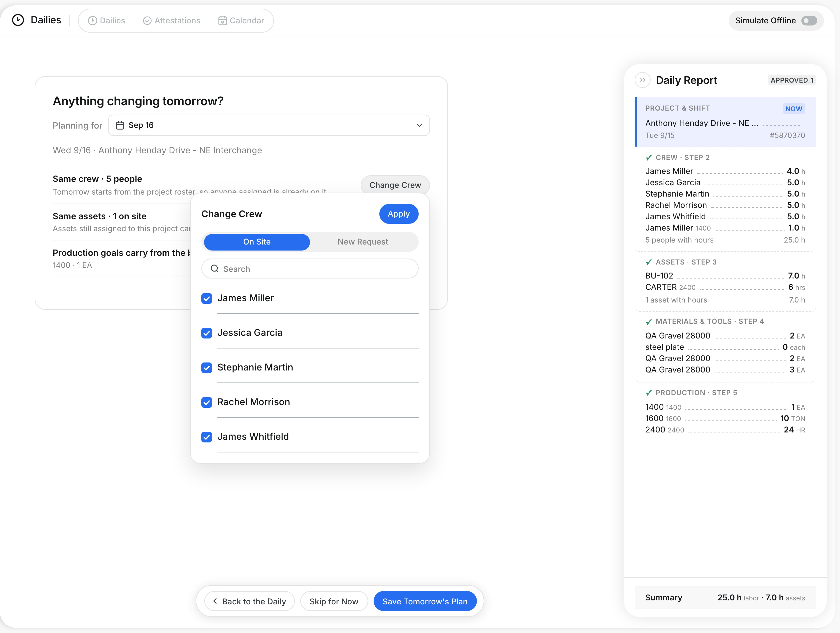Click the Dailies clock logo icon

(x=18, y=20)
